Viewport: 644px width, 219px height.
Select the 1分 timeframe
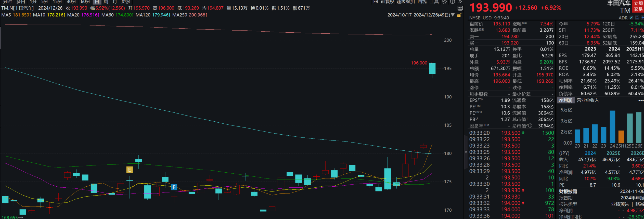click(33, 2)
